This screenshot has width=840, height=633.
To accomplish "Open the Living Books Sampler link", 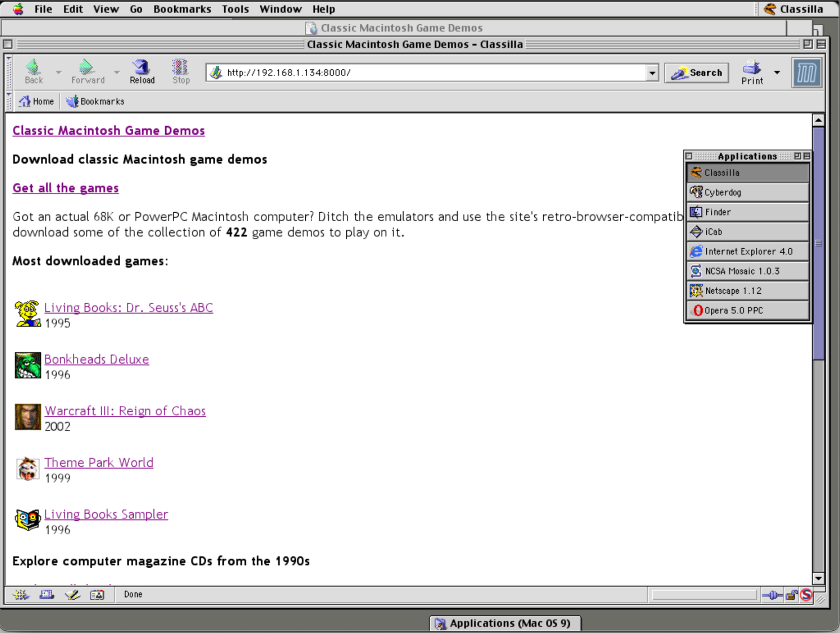I will [106, 514].
